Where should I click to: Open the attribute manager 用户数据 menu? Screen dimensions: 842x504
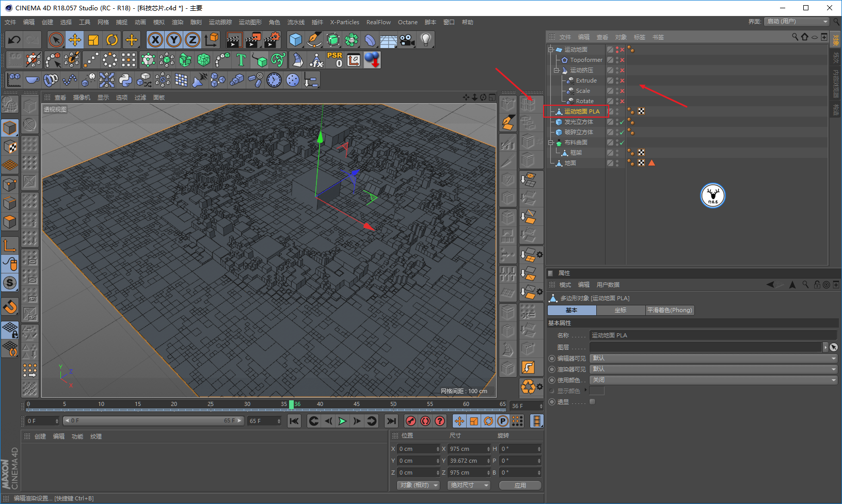coord(608,285)
